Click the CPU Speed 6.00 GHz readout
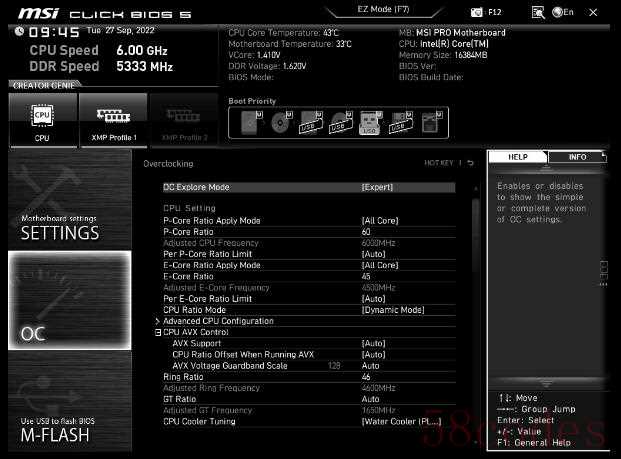Viewport: 621px width, 459px height. pyautogui.click(x=99, y=50)
